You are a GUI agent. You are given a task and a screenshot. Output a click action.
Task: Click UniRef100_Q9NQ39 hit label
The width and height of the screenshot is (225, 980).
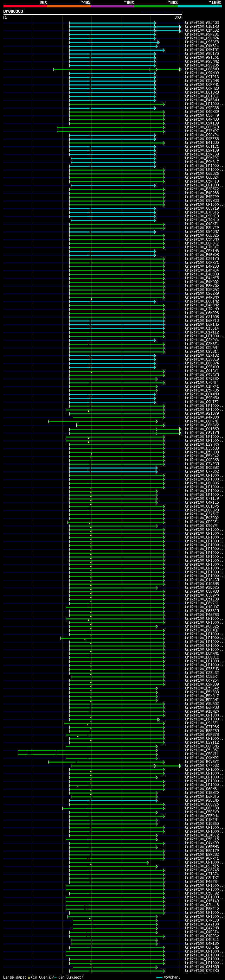[202, 685]
